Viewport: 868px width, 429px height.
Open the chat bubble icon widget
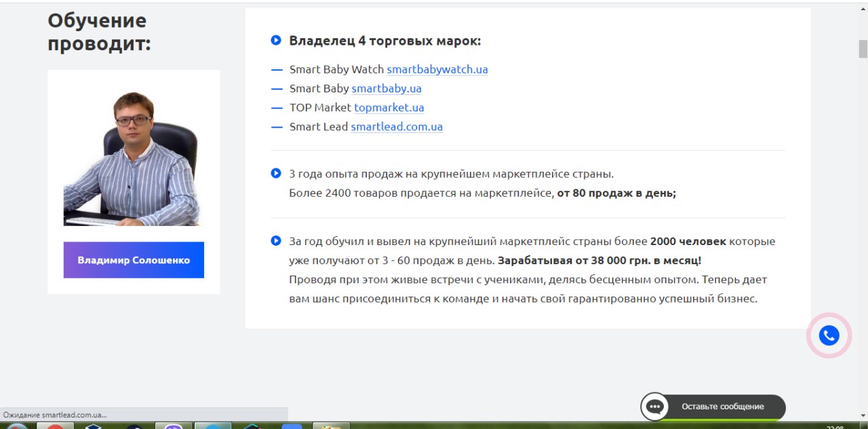[654, 407]
